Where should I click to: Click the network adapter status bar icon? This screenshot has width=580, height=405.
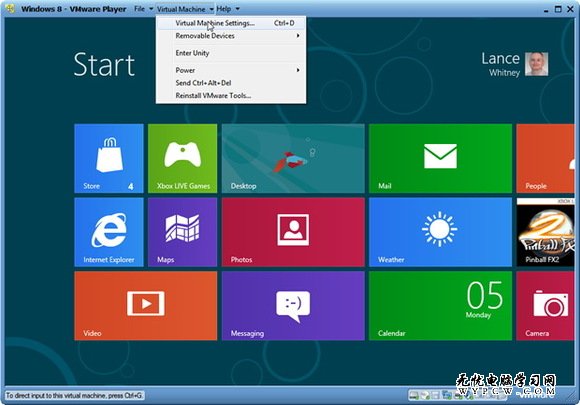coord(447,396)
